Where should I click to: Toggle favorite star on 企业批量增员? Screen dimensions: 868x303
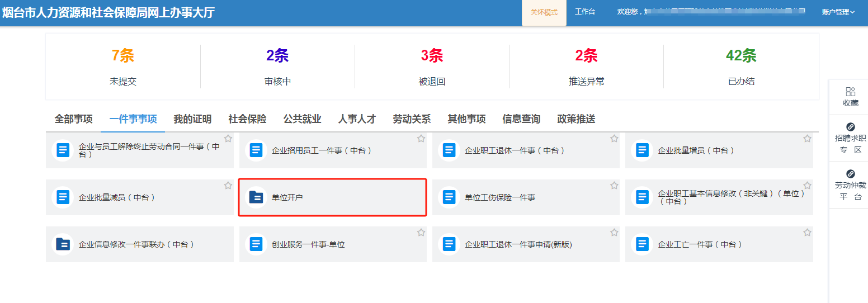click(x=807, y=139)
